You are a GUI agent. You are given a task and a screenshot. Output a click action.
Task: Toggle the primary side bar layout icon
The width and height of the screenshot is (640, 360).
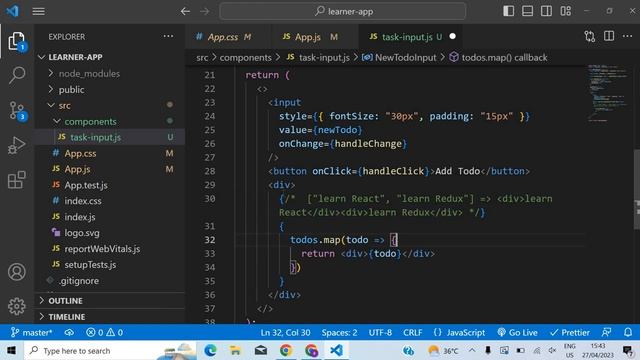pos(508,11)
